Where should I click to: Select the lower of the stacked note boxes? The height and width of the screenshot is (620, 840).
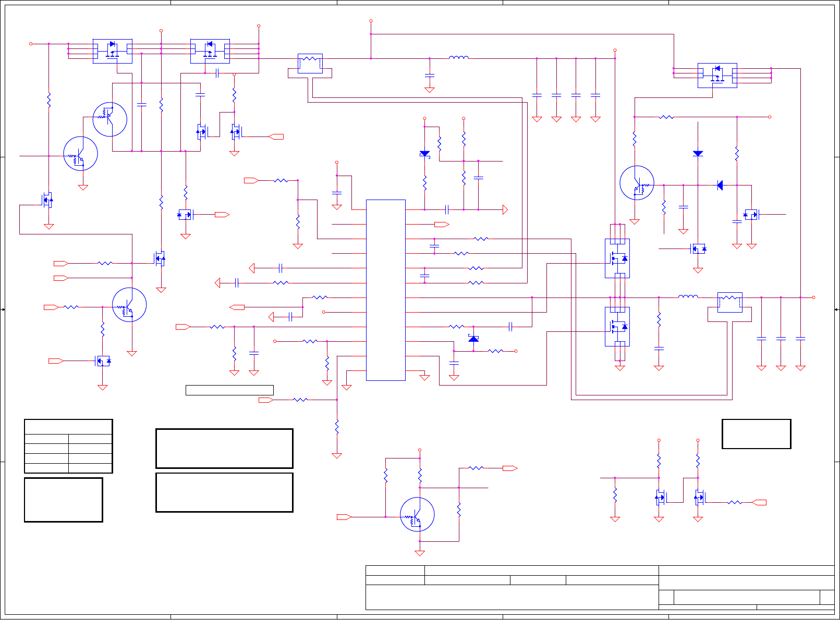tap(224, 492)
